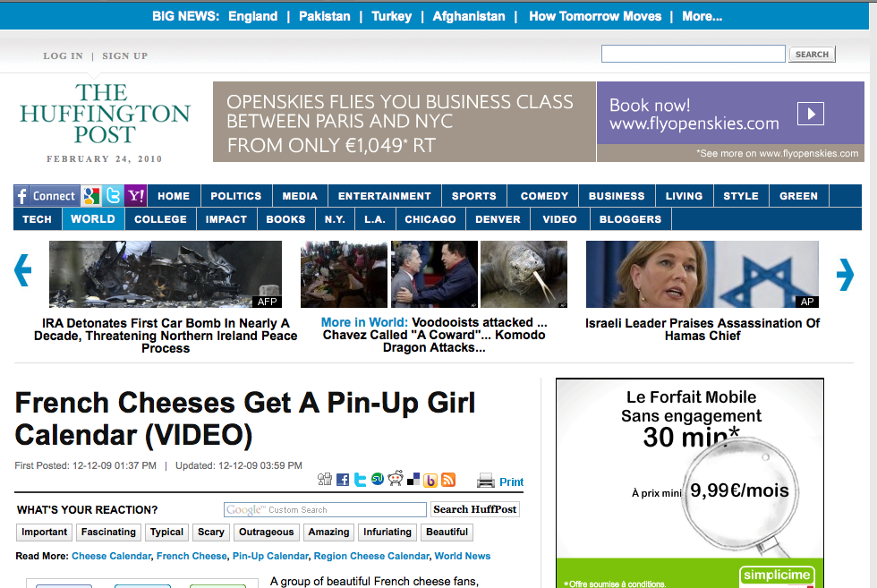This screenshot has width=877, height=588.
Task: Share article on Reddit
Action: pos(396,480)
